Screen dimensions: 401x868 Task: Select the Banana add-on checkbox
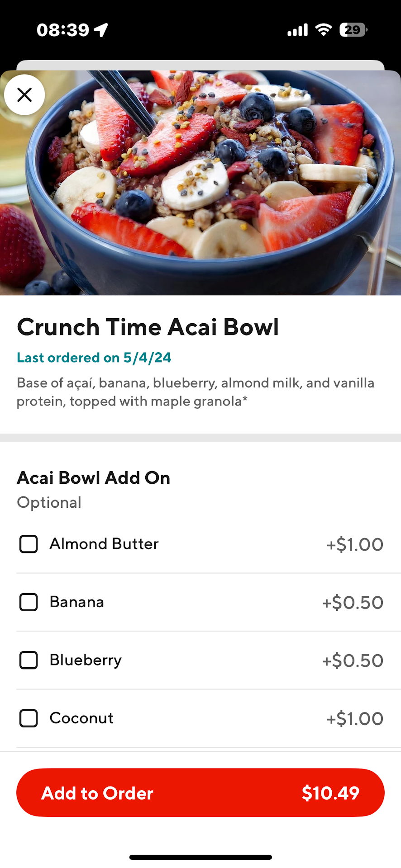29,602
